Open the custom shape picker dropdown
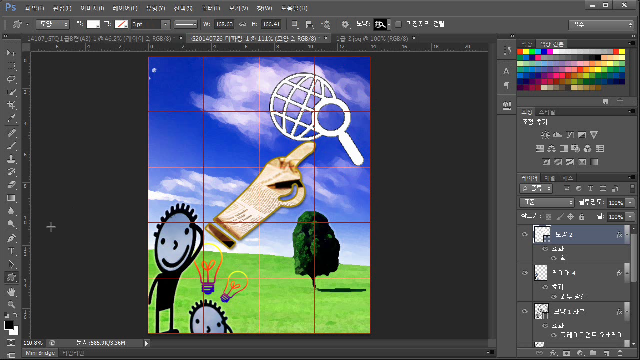This screenshot has width=640, height=360. click(382, 24)
